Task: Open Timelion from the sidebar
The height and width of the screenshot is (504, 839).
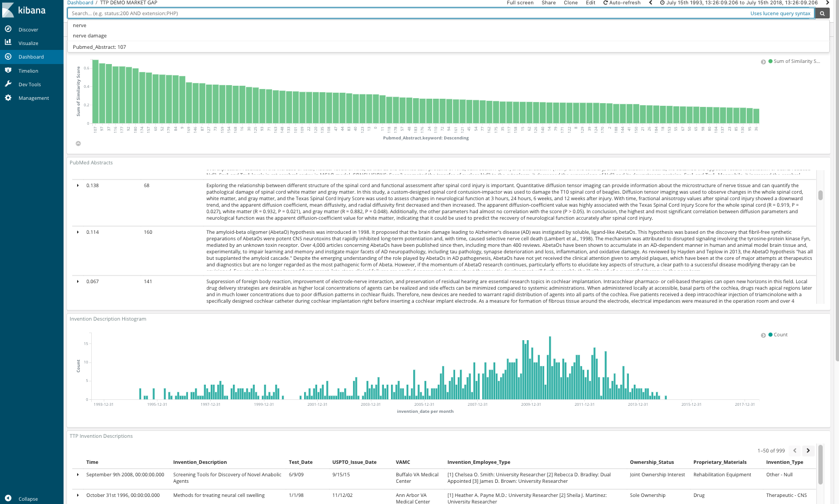Action: coord(28,71)
